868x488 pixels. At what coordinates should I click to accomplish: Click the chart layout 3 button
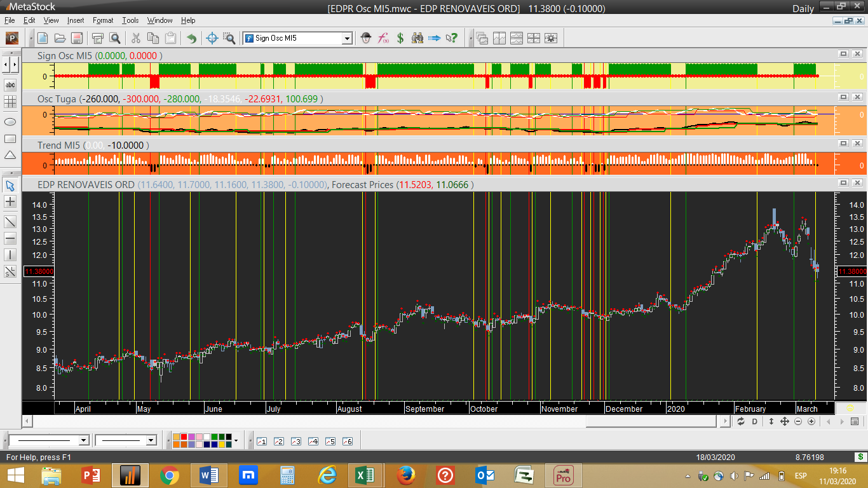tap(295, 441)
